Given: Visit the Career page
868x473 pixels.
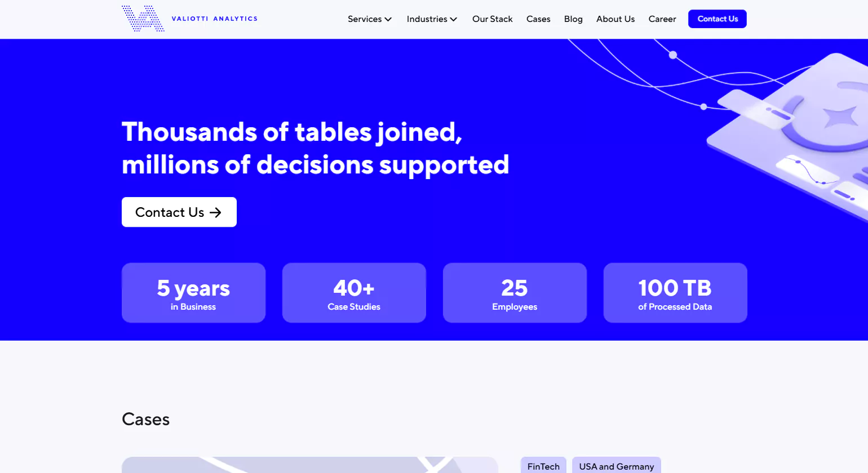Looking at the screenshot, I should tap(662, 19).
